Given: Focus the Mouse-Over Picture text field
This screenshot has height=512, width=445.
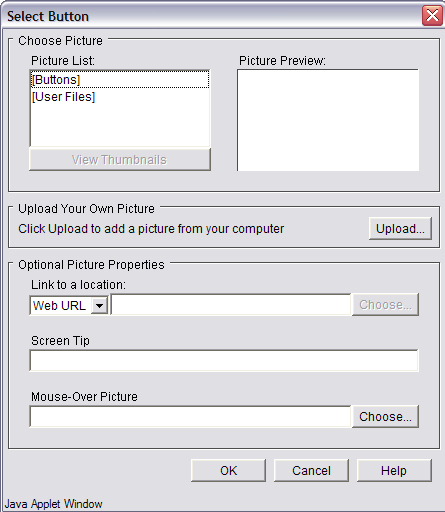Looking at the screenshot, I should click(190, 416).
